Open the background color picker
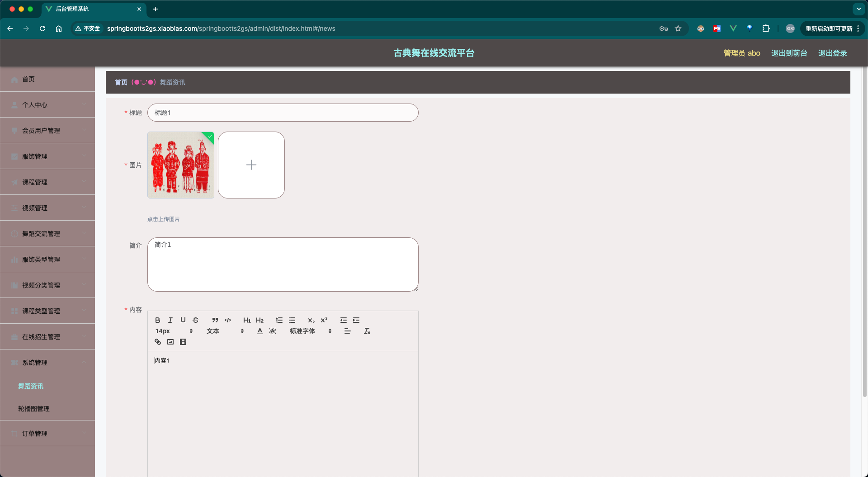This screenshot has height=477, width=868. [273, 331]
